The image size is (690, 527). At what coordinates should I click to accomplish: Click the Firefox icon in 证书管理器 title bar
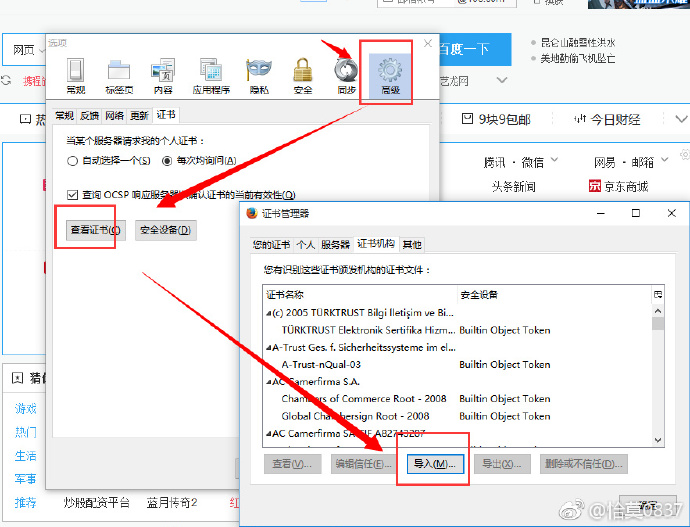coord(252,213)
